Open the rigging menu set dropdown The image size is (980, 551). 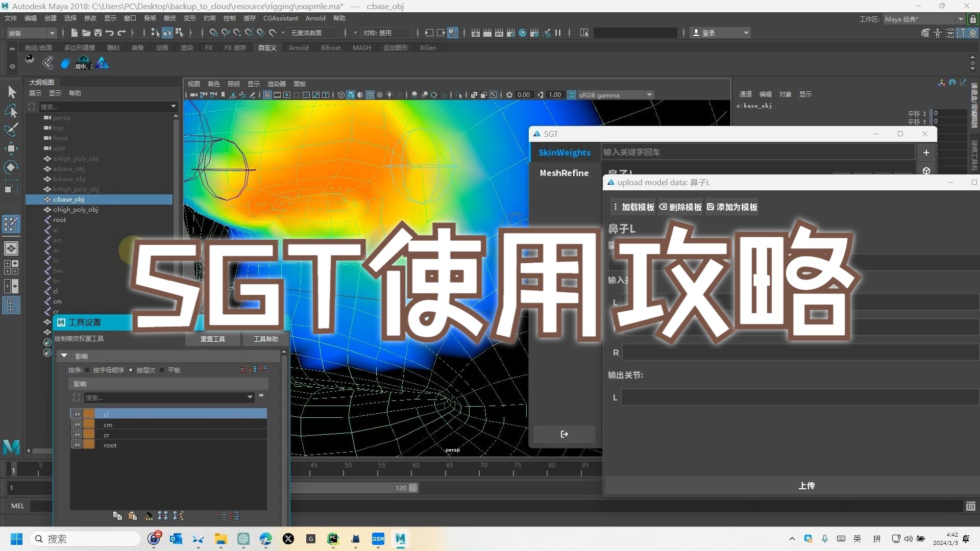click(x=32, y=33)
